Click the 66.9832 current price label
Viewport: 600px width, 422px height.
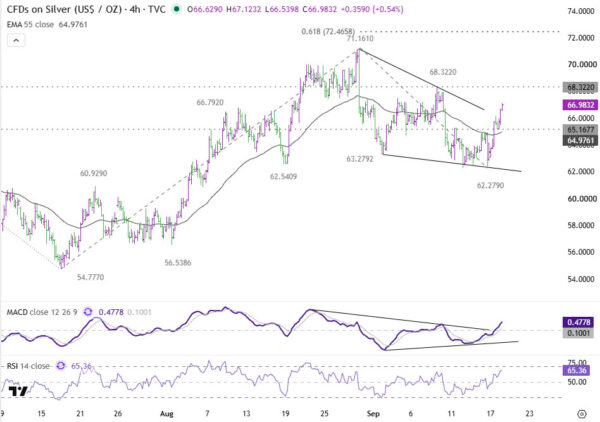tap(580, 105)
